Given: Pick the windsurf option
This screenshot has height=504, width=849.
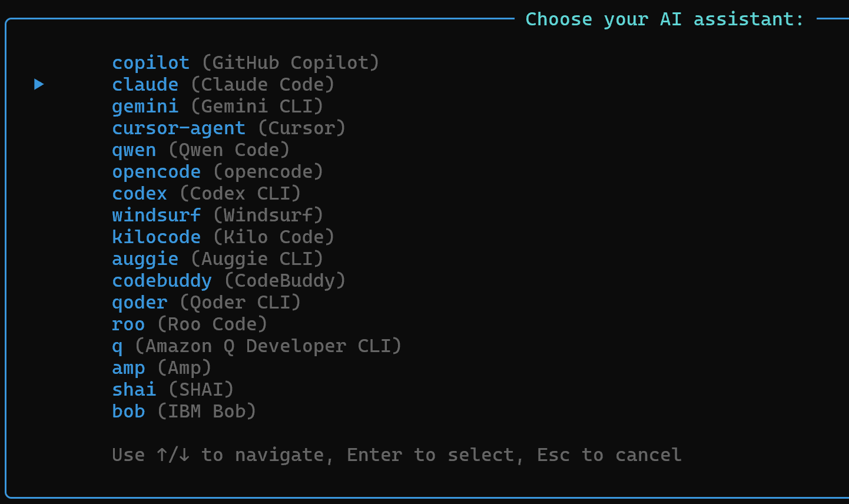Looking at the screenshot, I should tap(217, 215).
